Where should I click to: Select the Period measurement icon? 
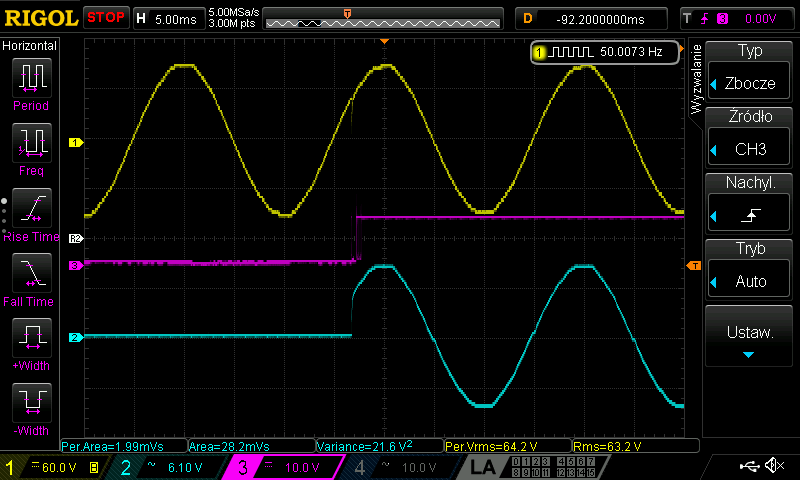pyautogui.click(x=30, y=77)
